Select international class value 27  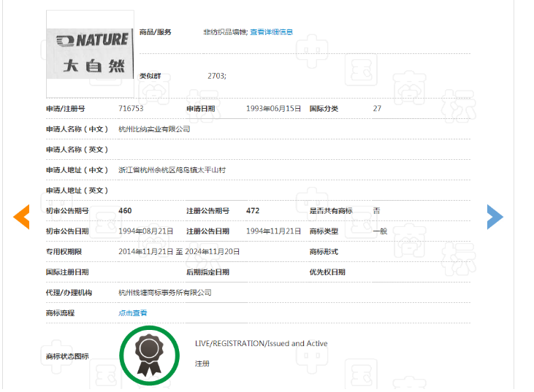point(377,109)
